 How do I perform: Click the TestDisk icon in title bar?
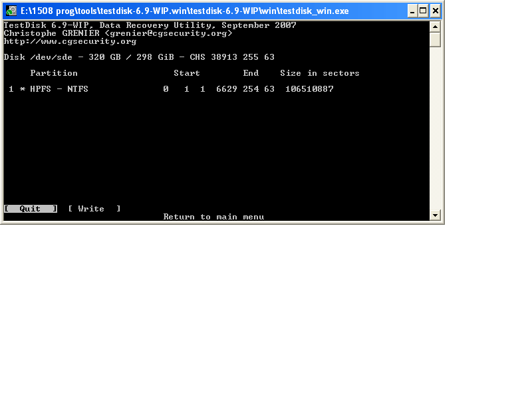(x=11, y=11)
